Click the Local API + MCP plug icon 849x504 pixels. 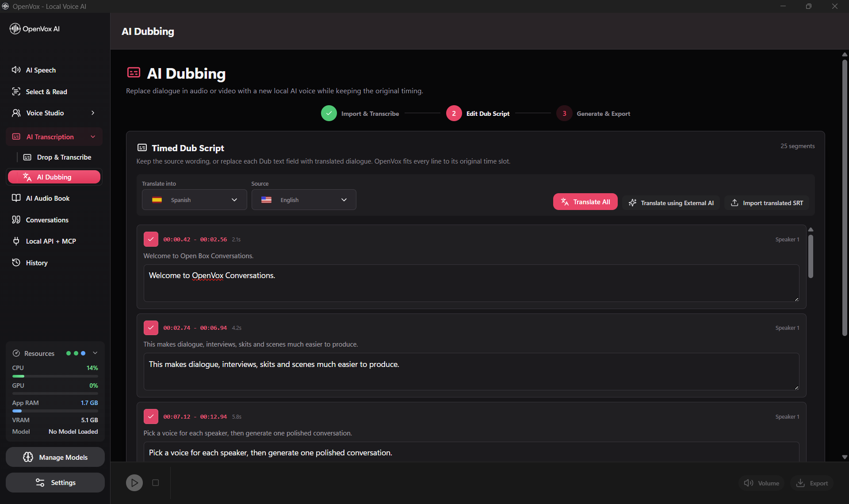click(x=16, y=241)
